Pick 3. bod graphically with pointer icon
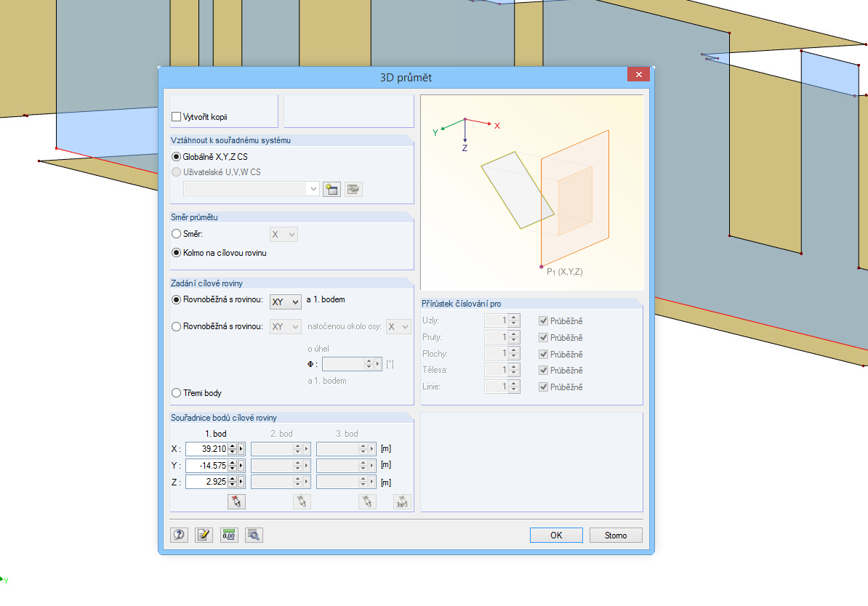Image resolution: width=868 pixels, height=606 pixels. [367, 501]
